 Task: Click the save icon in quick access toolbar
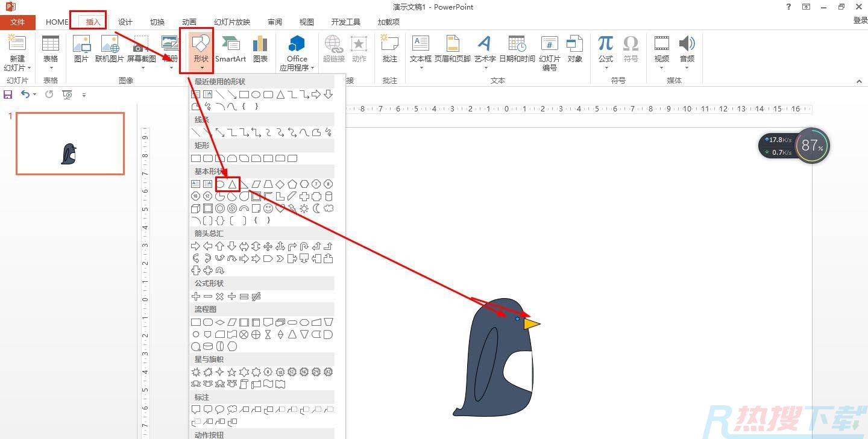pos(8,95)
